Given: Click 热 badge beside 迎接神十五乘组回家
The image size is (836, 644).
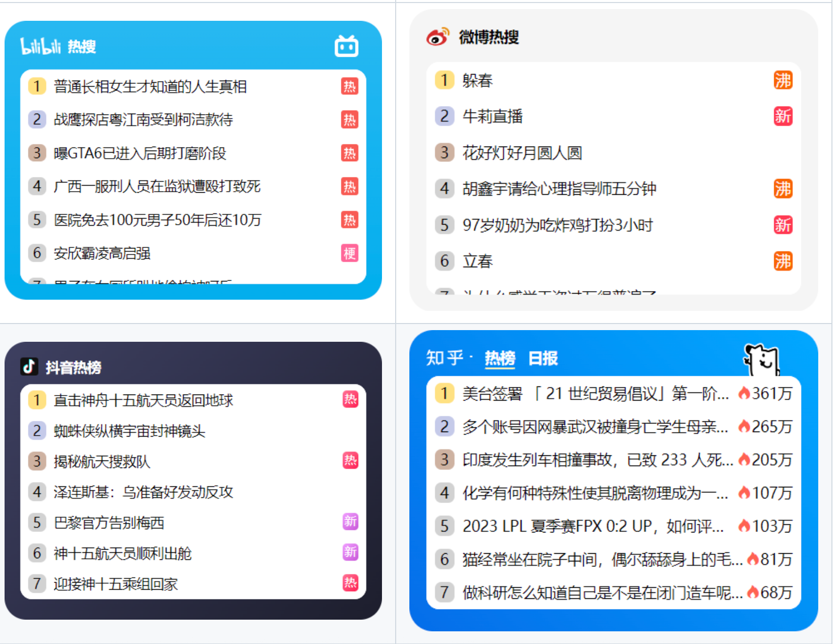Looking at the screenshot, I should (350, 583).
